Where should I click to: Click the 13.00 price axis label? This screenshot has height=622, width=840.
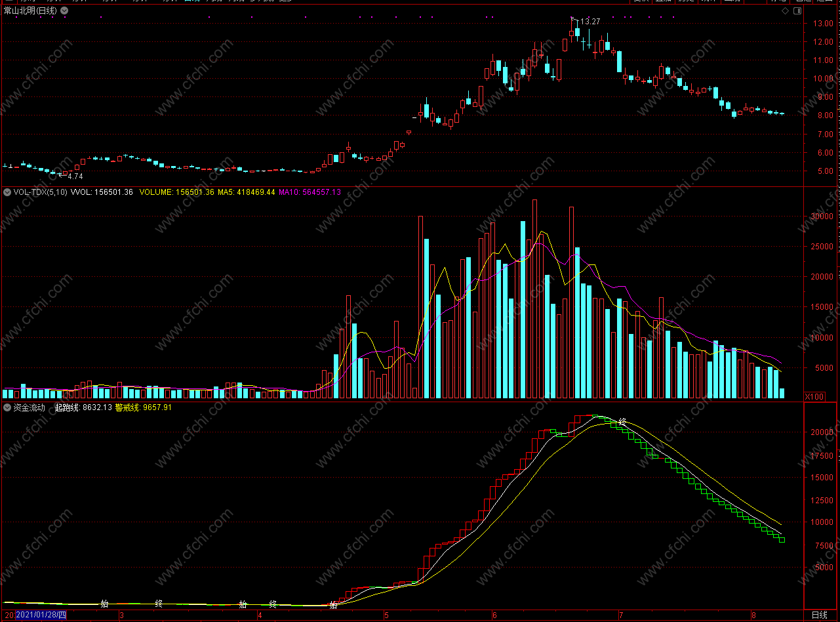(x=823, y=23)
